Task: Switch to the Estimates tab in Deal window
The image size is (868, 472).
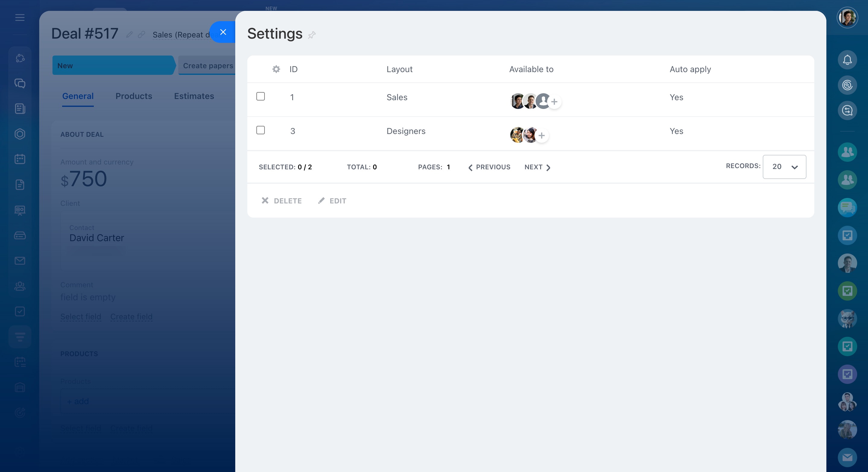Action: click(x=194, y=96)
